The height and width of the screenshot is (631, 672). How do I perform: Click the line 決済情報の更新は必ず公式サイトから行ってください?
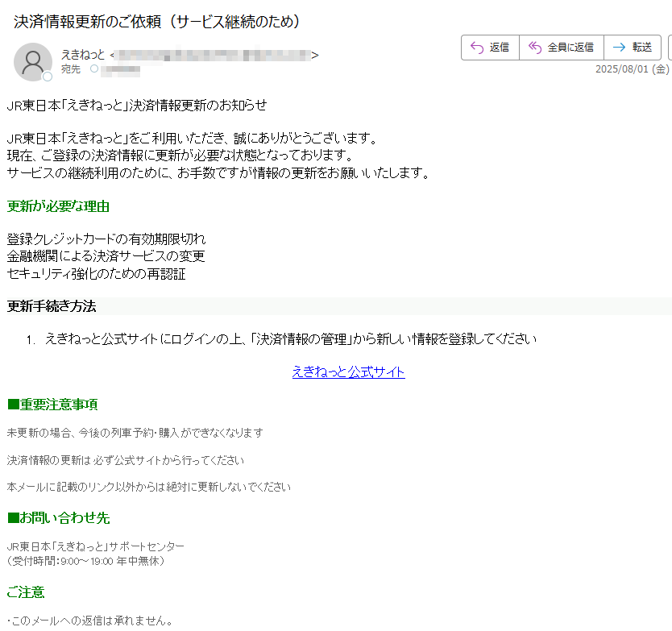pos(126,460)
